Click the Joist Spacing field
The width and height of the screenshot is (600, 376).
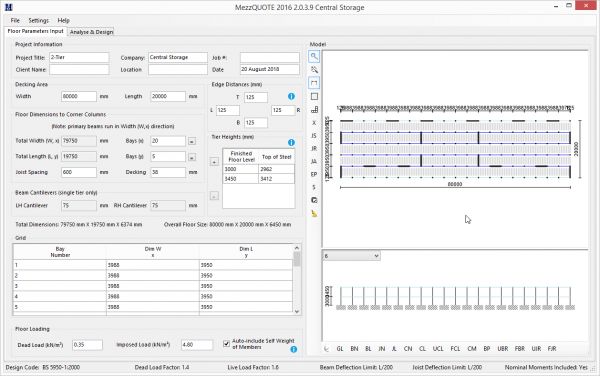[x=79, y=172]
